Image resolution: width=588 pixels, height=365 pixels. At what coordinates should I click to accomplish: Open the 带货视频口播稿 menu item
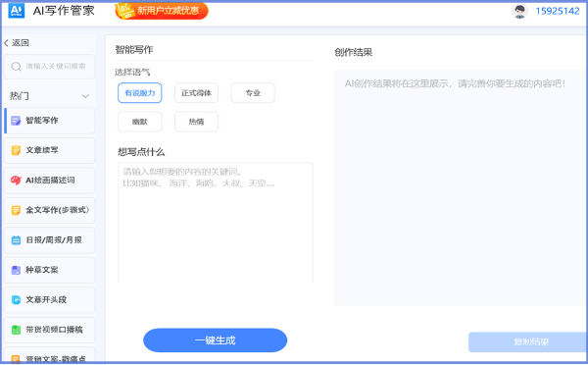click(x=50, y=330)
